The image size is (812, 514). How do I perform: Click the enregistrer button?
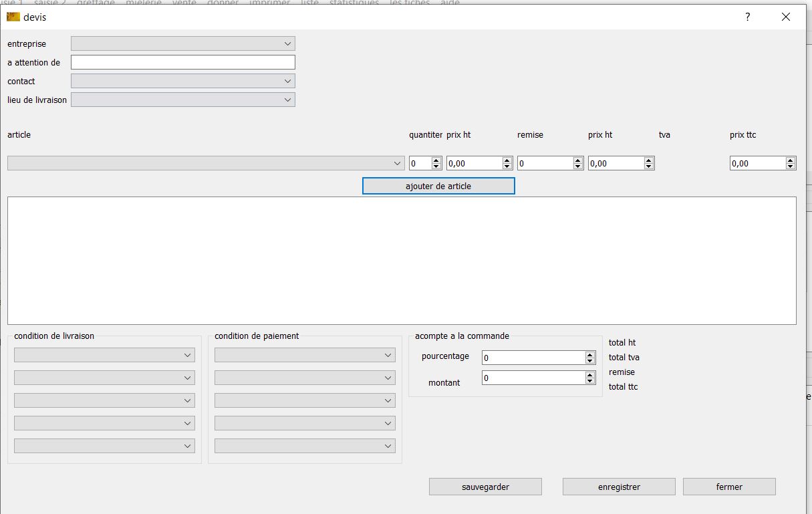619,487
